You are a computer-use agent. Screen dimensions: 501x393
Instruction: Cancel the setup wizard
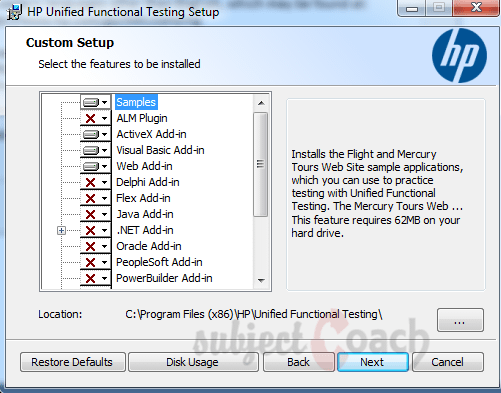(448, 362)
